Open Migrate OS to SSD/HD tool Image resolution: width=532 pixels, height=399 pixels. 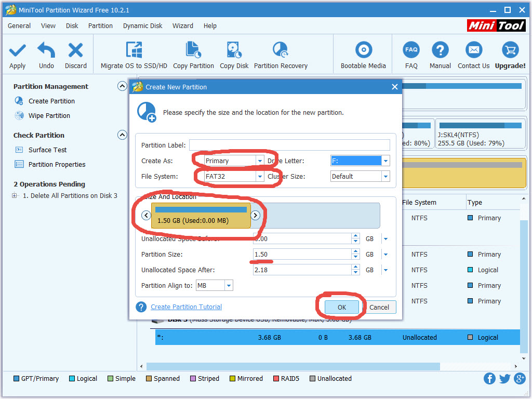pos(134,51)
